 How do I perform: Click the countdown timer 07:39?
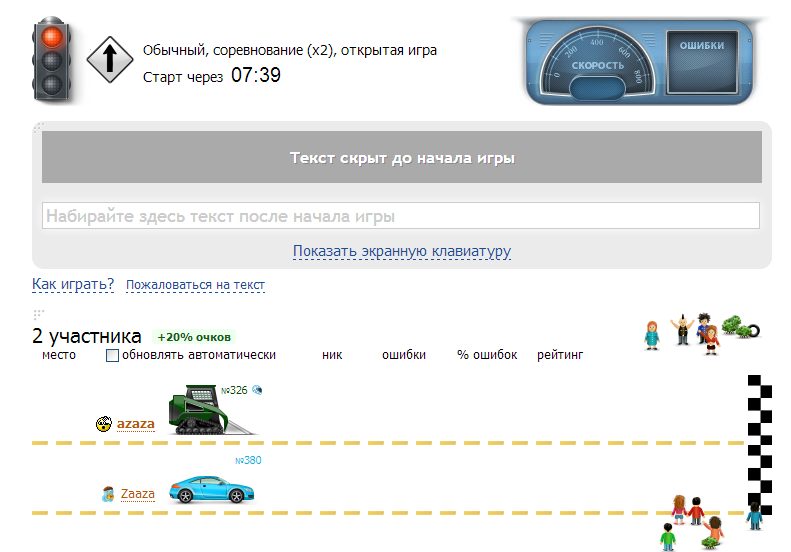[256, 75]
